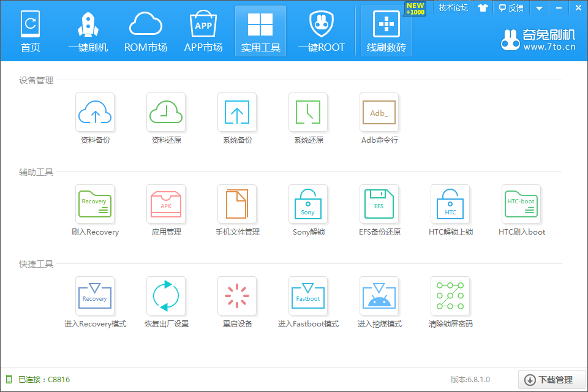Open the Adb命令行 command line tool
This screenshot has height=392, width=588.
[379, 112]
